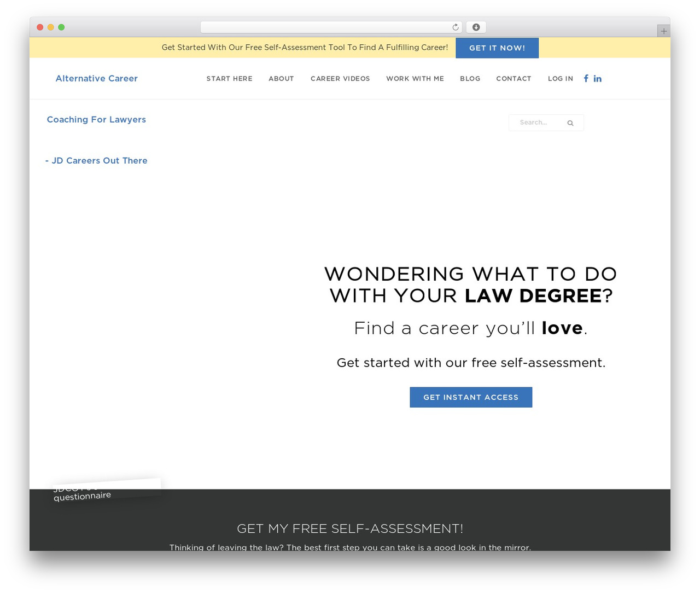Click the search magnifier icon
700x593 pixels.
pos(570,123)
